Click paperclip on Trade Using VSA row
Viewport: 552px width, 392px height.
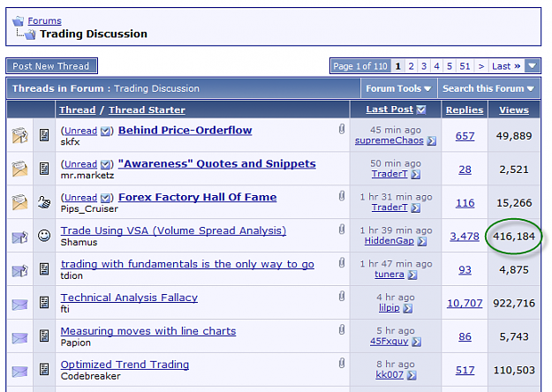342,230
